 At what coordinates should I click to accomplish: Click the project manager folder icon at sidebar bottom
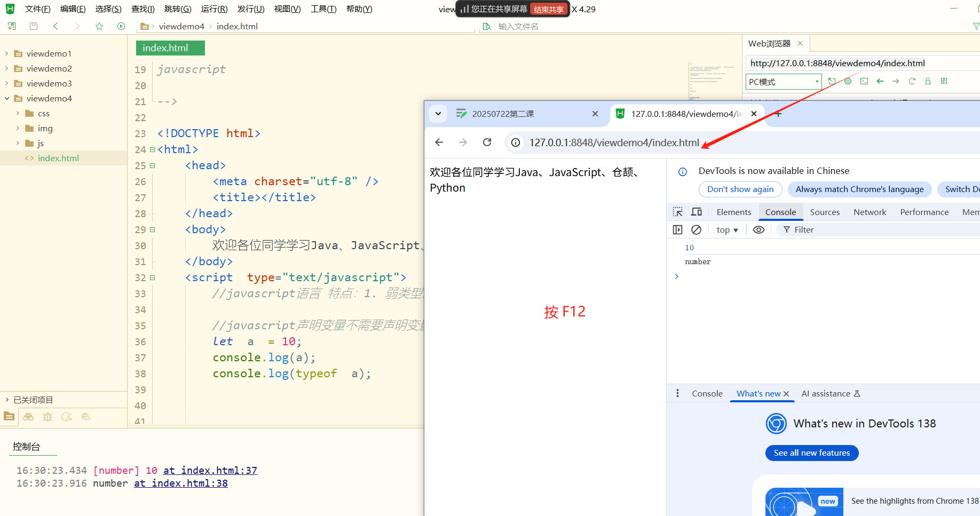click(x=9, y=417)
